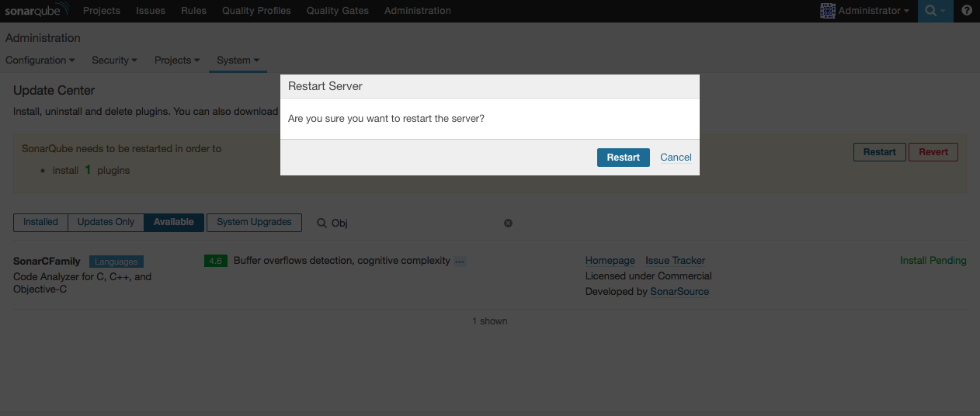Click the 'install 1 plugins' pending item
The image size is (980, 416).
tap(91, 170)
